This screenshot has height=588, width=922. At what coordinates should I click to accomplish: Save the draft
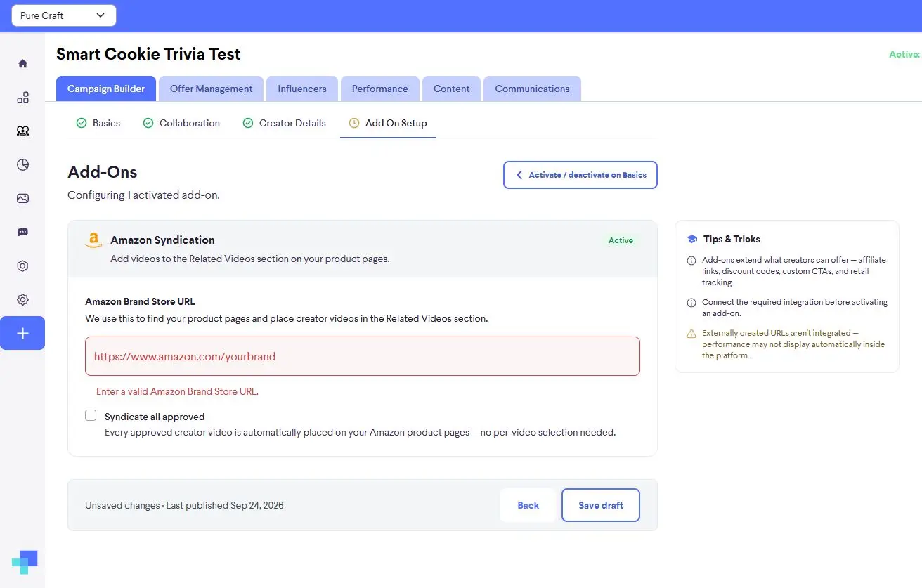(x=601, y=505)
